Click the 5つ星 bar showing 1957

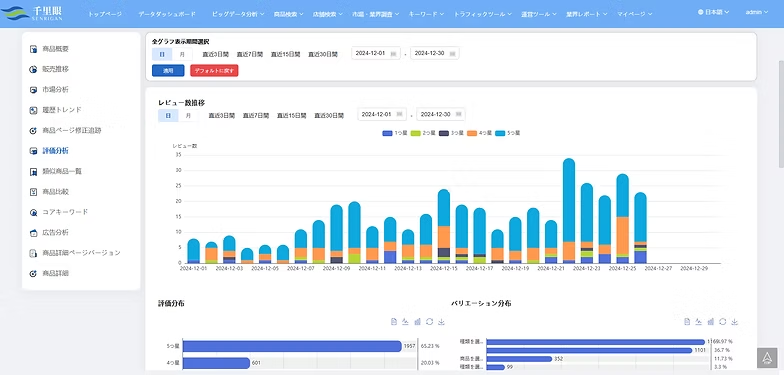(x=292, y=346)
